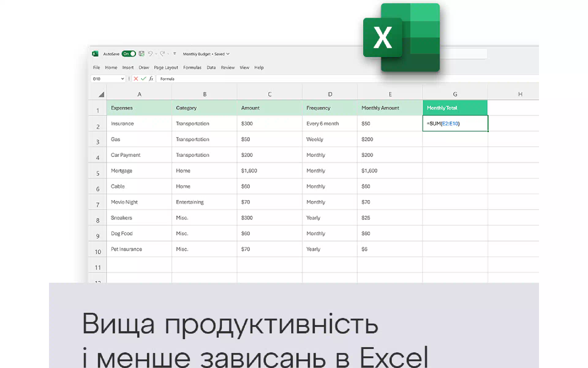Click the Monthly Total header cell
The height and width of the screenshot is (368, 588).
[455, 108]
